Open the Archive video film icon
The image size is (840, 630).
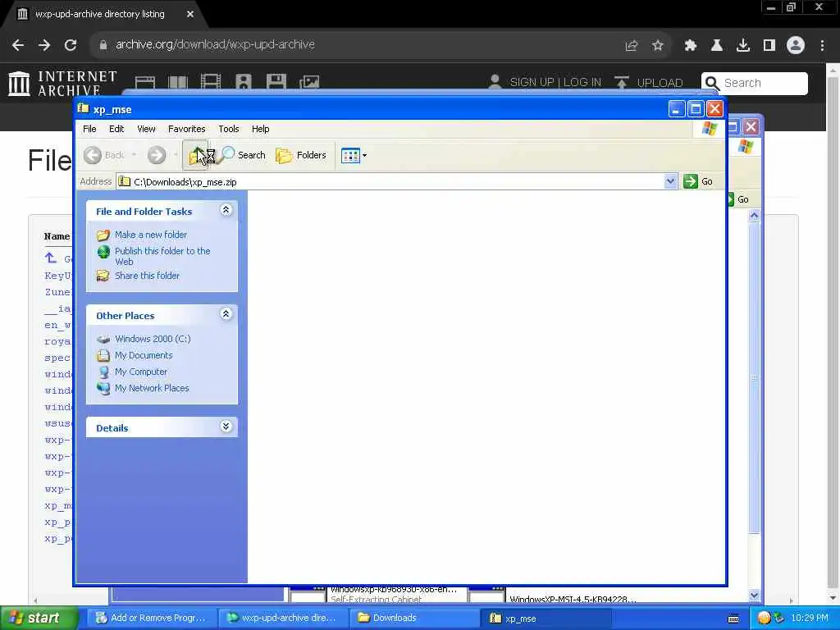coord(211,82)
